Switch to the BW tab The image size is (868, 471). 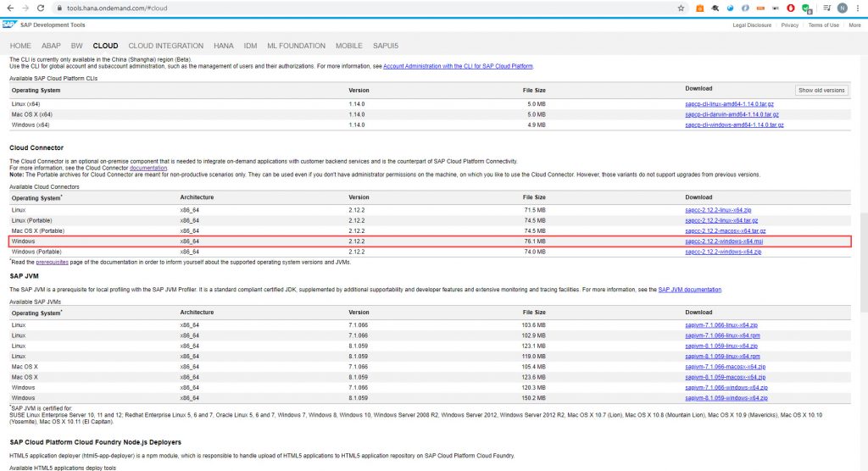pyautogui.click(x=77, y=46)
